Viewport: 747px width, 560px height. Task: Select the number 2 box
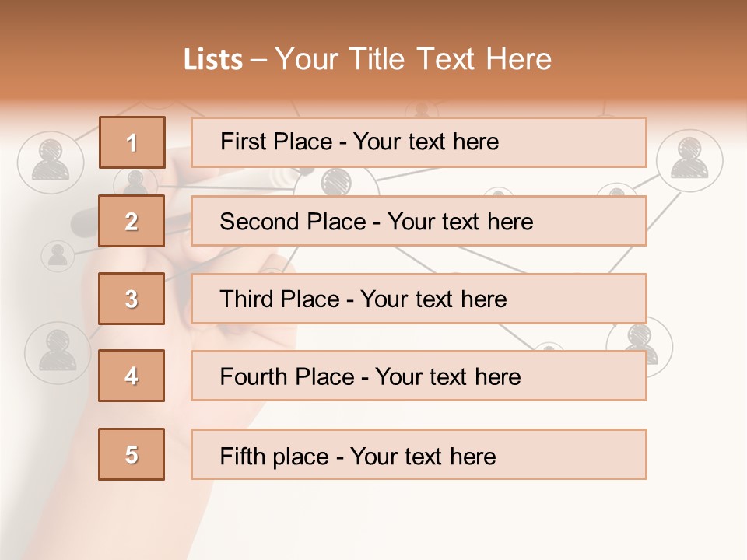(132, 221)
